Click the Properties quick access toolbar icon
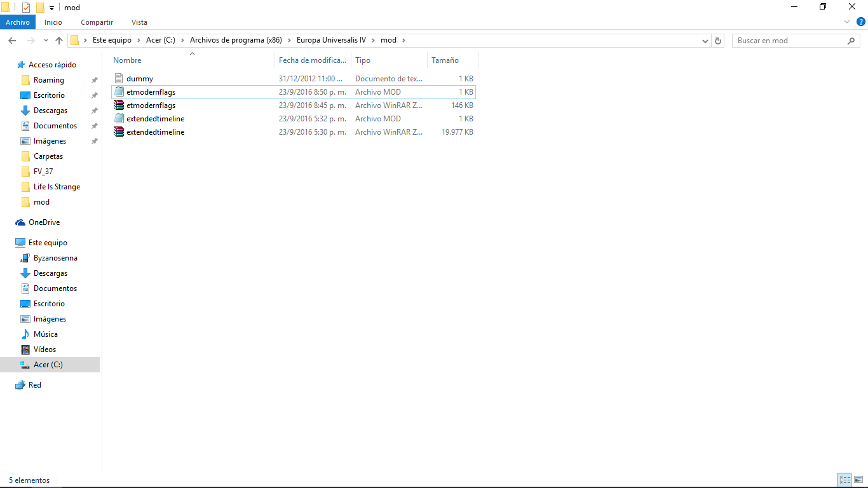This screenshot has width=868, height=488. [x=26, y=8]
